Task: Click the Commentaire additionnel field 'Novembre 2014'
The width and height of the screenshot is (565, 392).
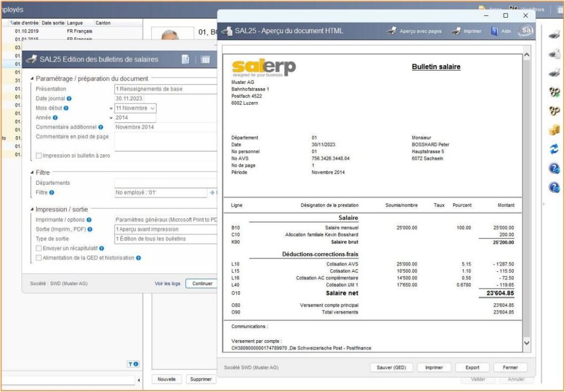Action: pos(166,127)
